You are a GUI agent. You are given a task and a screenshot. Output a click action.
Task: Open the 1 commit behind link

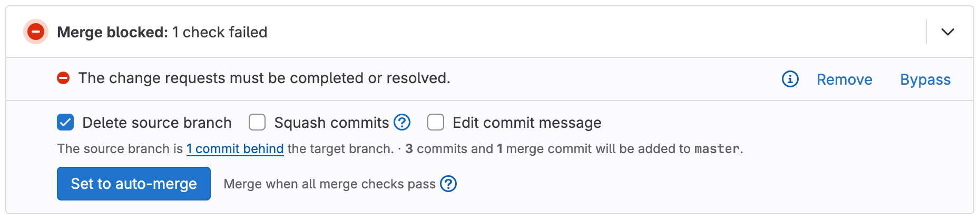point(235,149)
